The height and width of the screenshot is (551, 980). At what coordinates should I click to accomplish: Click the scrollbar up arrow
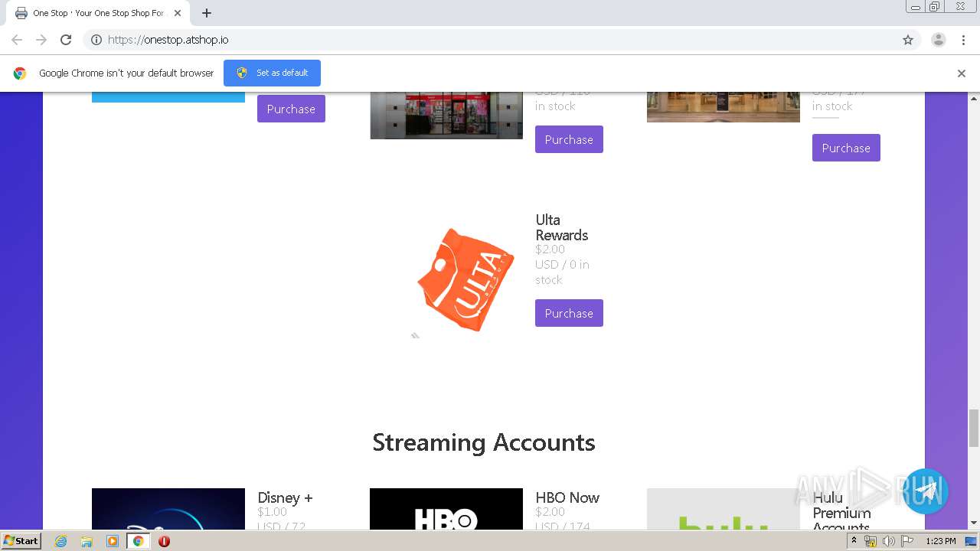point(974,98)
